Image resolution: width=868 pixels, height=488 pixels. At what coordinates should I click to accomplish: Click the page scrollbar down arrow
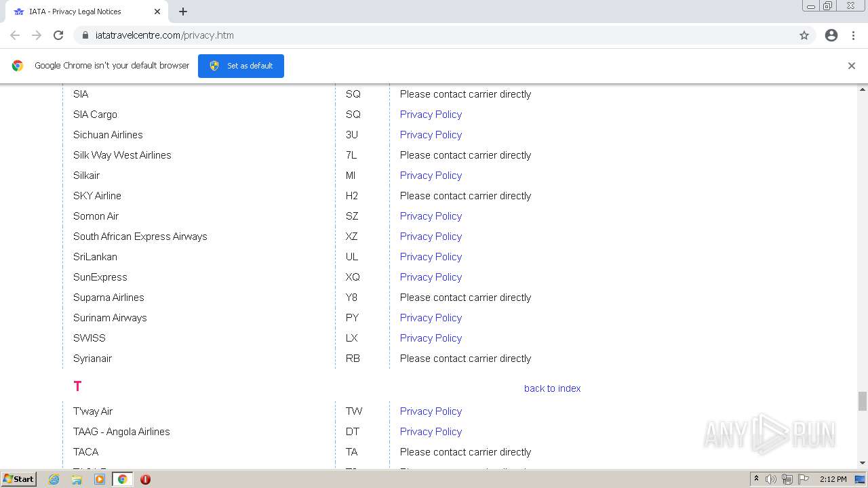tap(863, 463)
